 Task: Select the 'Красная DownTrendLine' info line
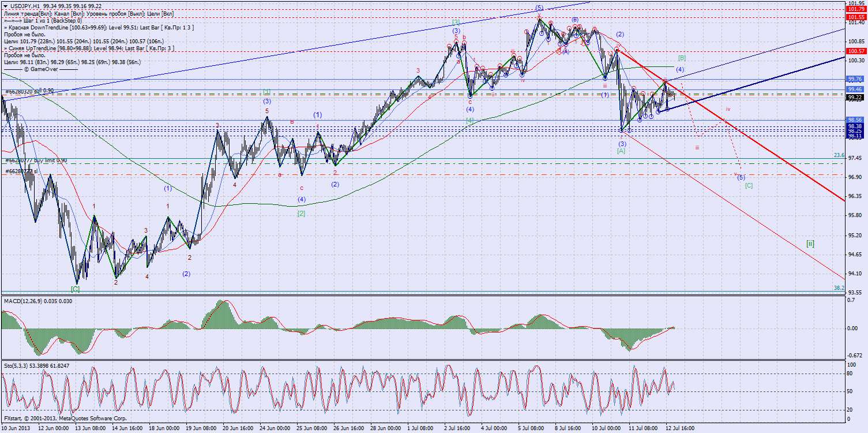(x=99, y=27)
